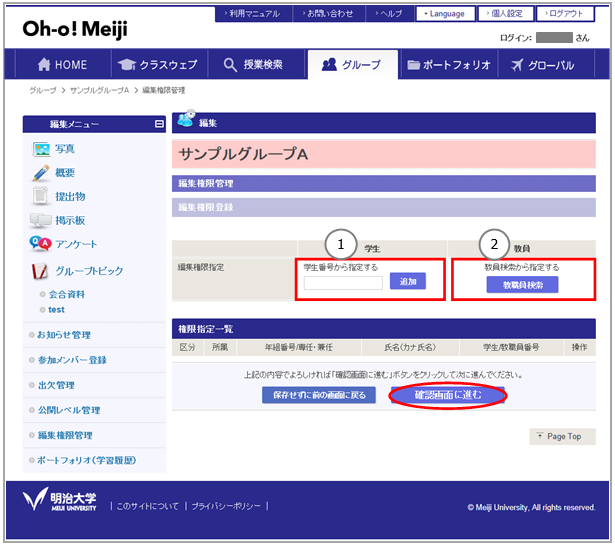
Task: Open 出欠管理 in sidebar
Action: click(56, 385)
